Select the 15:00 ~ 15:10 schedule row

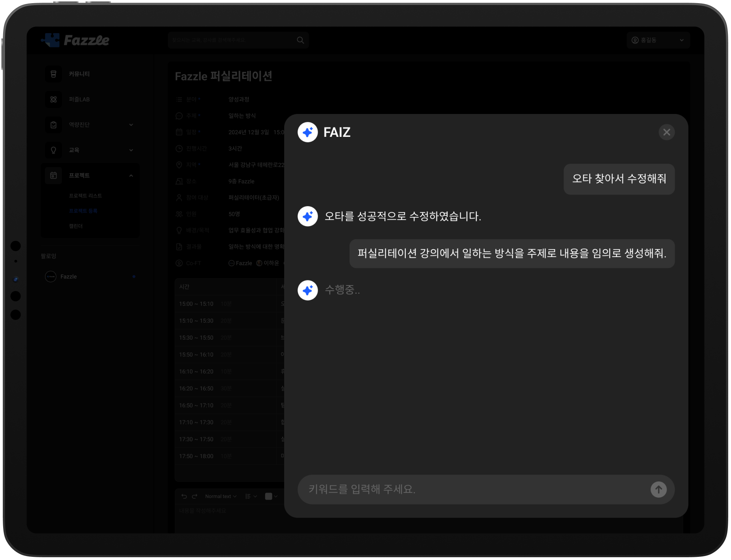(229, 304)
